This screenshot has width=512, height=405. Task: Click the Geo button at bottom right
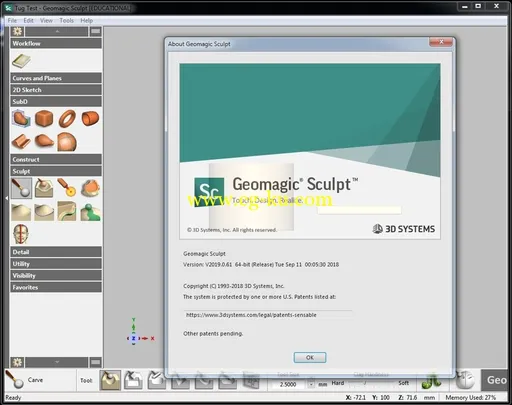[x=495, y=380]
